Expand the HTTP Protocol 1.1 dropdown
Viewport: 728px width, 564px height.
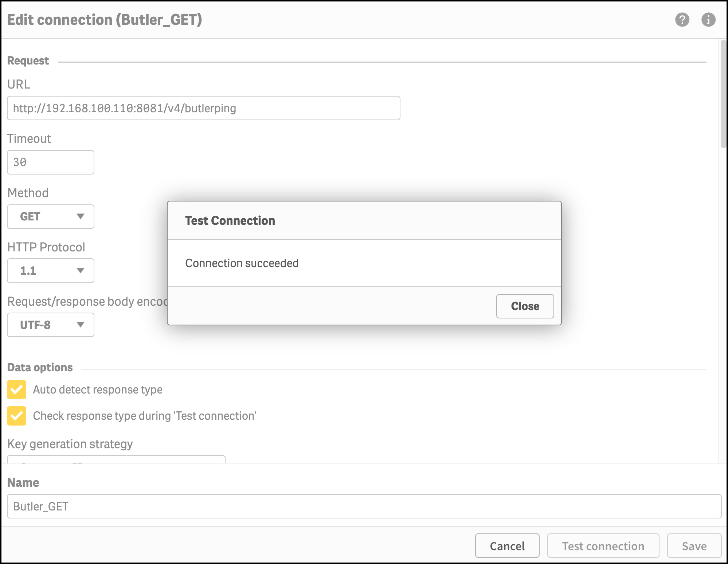(50, 271)
